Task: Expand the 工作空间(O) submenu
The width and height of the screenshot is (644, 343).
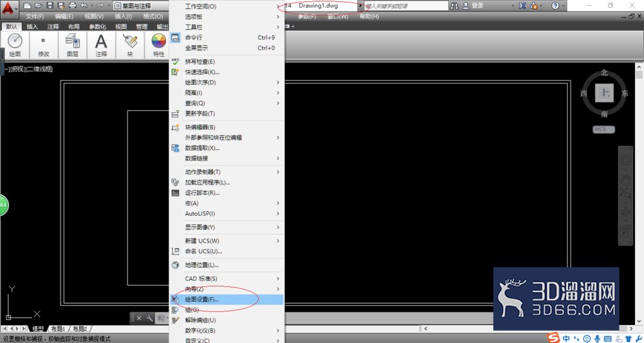Action: coord(227,6)
